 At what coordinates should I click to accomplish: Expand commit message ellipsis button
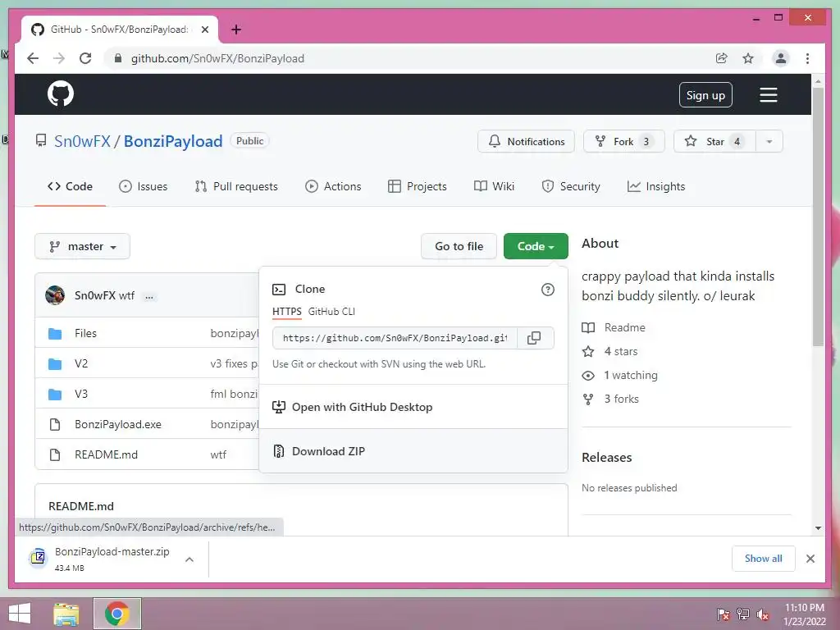tap(149, 296)
